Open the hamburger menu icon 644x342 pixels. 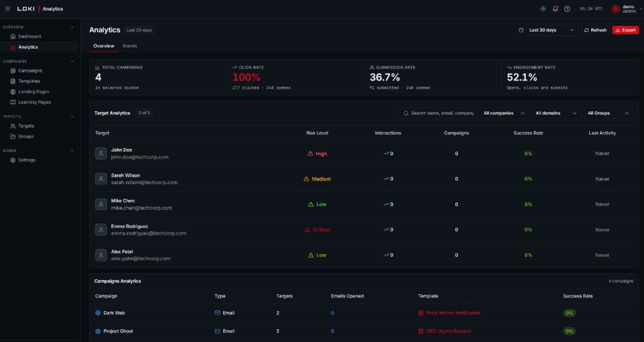(x=8, y=9)
